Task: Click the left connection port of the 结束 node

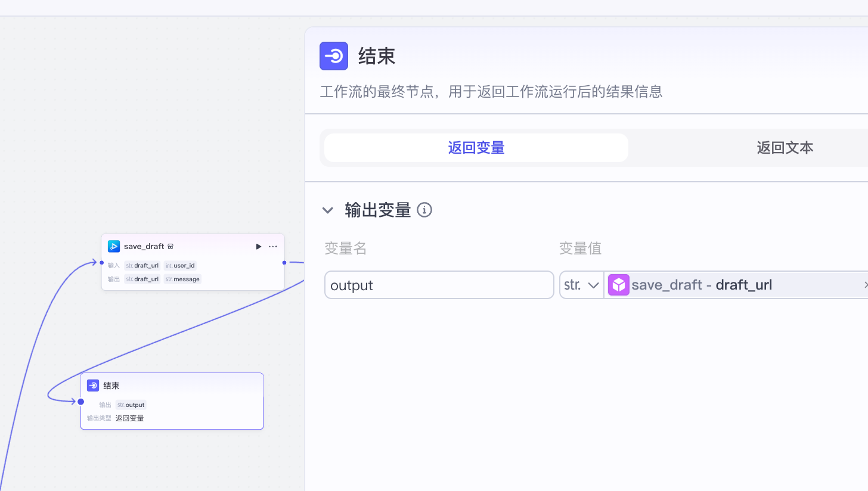Action: [x=80, y=401]
